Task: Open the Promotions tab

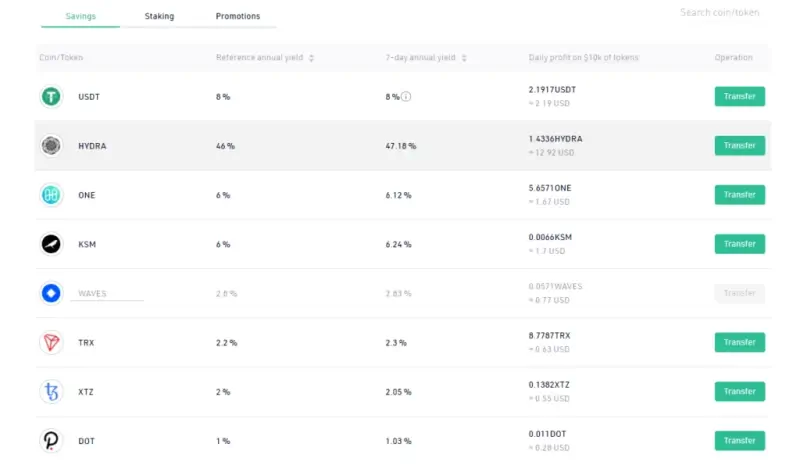Action: [238, 17]
